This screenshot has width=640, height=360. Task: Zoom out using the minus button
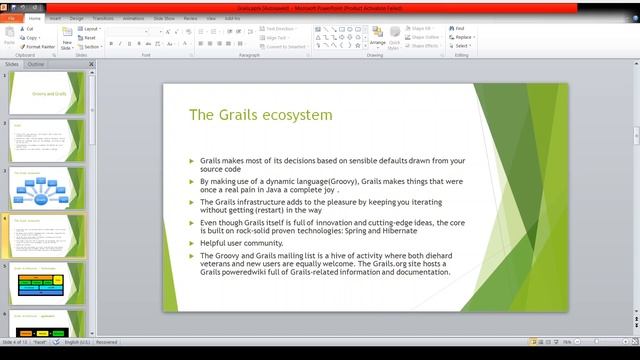tap(577, 342)
